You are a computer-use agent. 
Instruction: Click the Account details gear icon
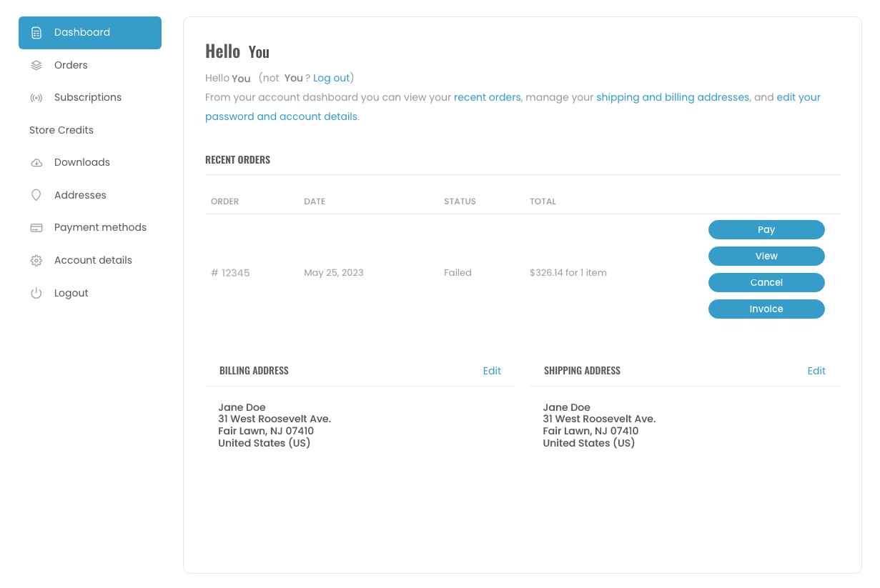36,261
